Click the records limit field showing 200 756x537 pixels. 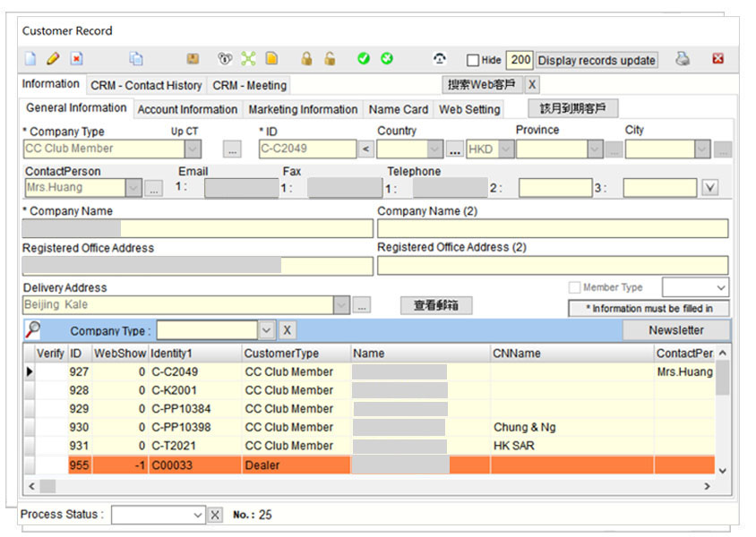pos(520,60)
